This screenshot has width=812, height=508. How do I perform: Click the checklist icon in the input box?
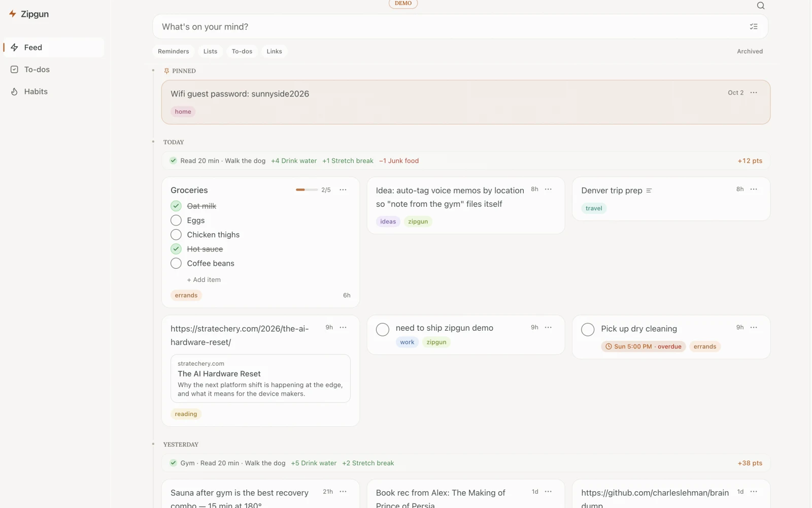coord(754,26)
